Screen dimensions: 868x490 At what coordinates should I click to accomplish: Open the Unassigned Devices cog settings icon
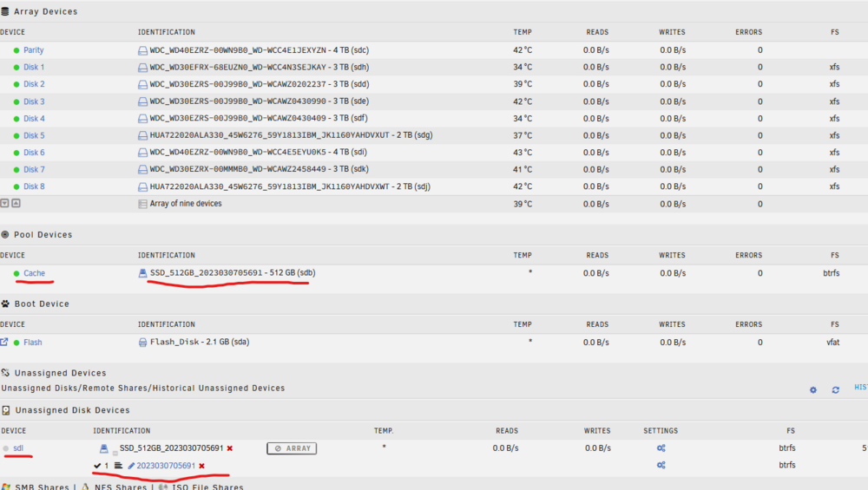click(813, 390)
